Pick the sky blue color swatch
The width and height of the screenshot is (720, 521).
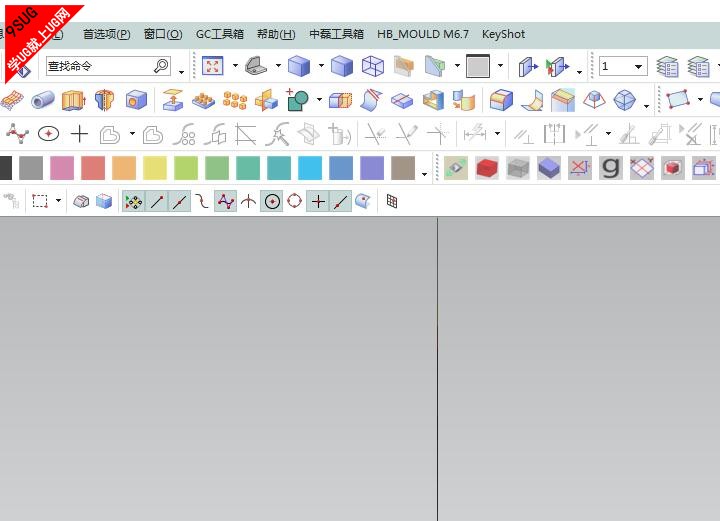pos(310,168)
